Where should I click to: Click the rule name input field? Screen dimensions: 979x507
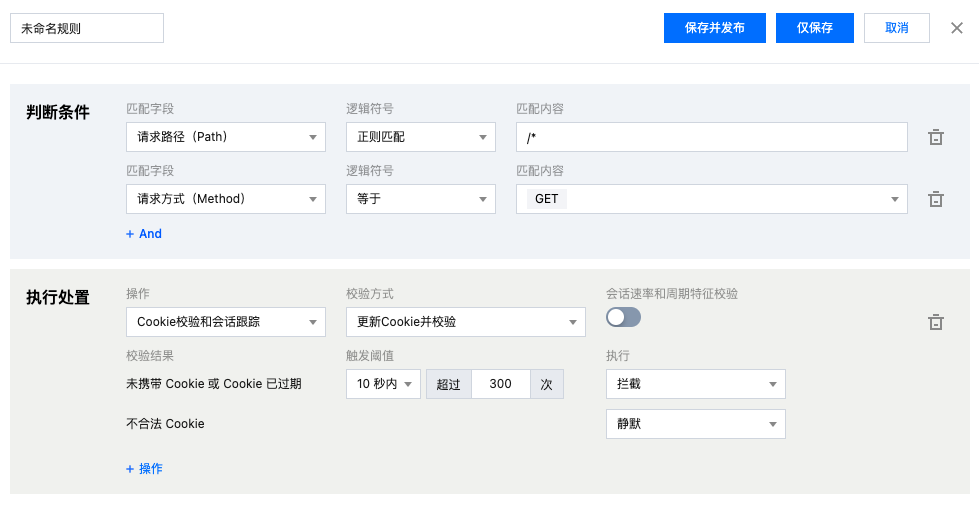point(86,28)
